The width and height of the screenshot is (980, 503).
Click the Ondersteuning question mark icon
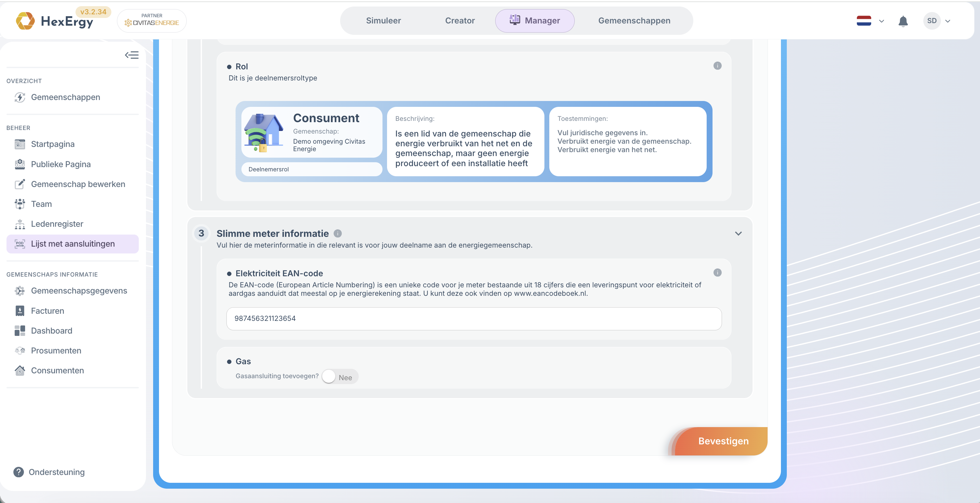[x=18, y=472]
